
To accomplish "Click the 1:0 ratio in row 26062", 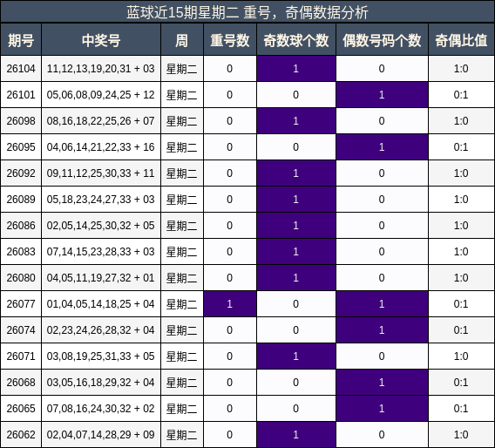I will coord(461,435).
